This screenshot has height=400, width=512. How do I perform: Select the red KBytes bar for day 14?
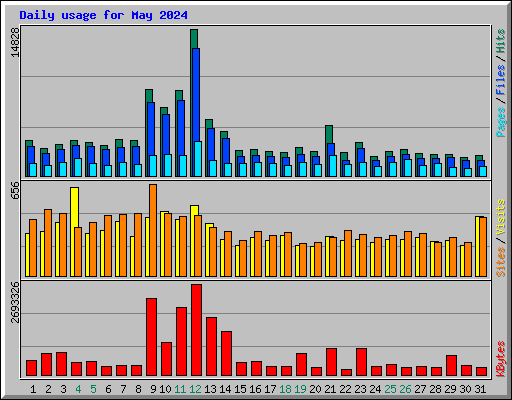tap(226, 354)
